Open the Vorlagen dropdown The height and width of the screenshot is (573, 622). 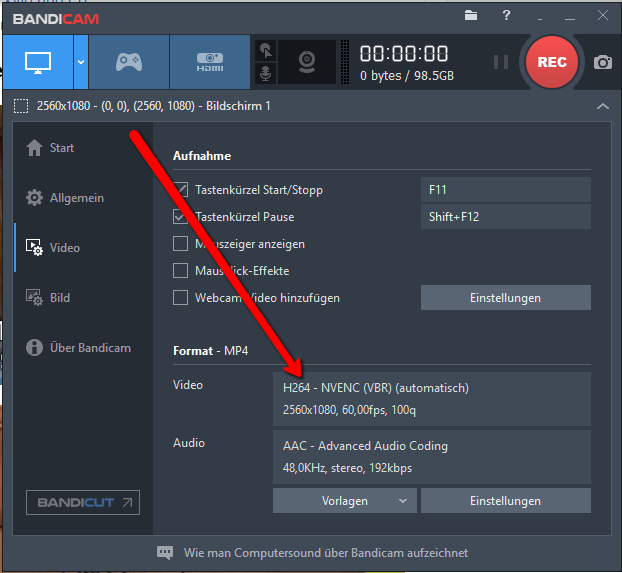pos(344,501)
